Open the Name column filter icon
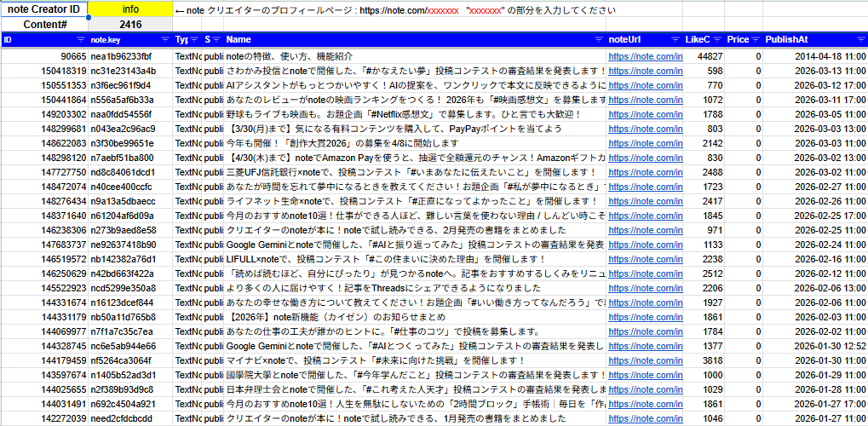The width and height of the screenshot is (868, 426). click(x=599, y=40)
